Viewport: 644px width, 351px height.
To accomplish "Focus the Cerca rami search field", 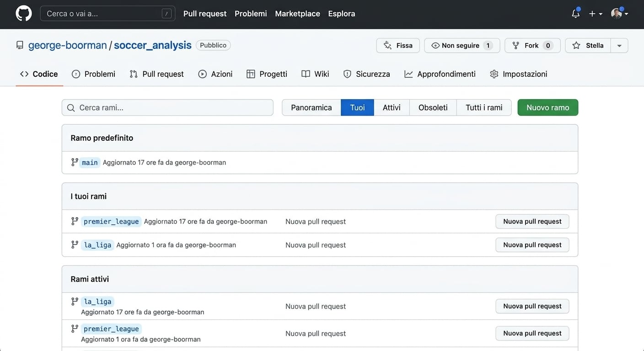I will [x=167, y=107].
